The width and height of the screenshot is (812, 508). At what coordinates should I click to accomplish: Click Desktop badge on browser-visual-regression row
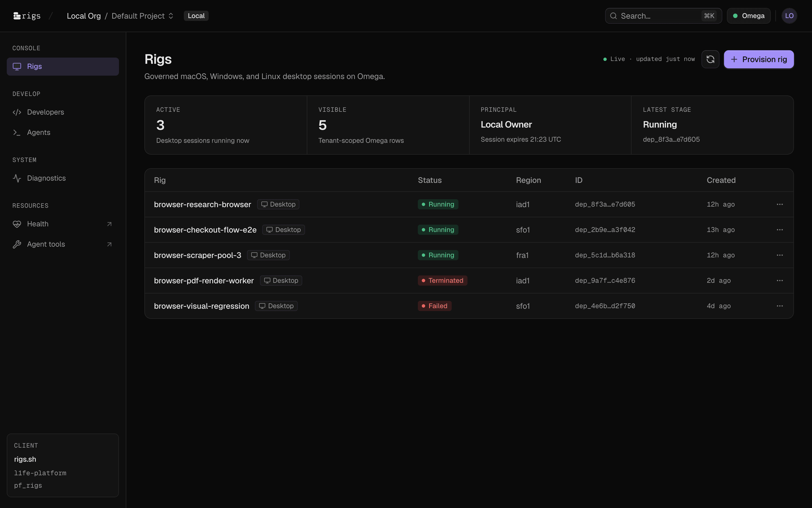276,306
